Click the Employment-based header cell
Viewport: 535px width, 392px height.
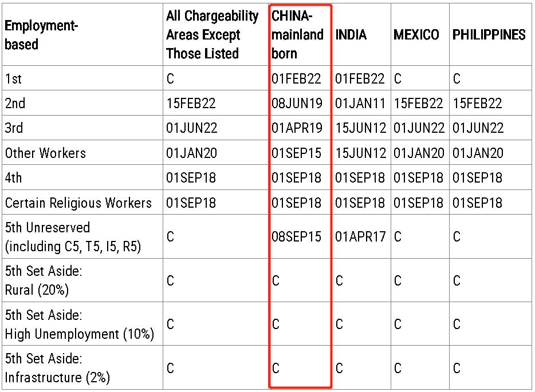point(41,35)
